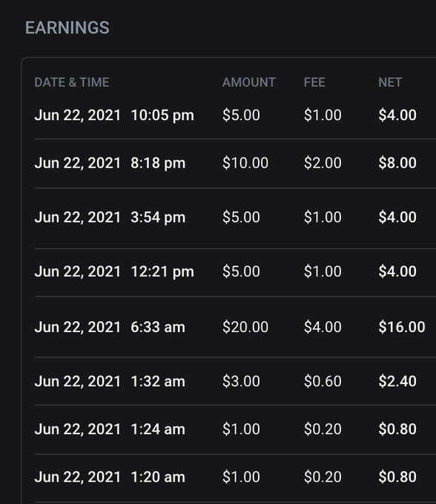
Task: Click the $10.00 amount value
Action: point(245,163)
